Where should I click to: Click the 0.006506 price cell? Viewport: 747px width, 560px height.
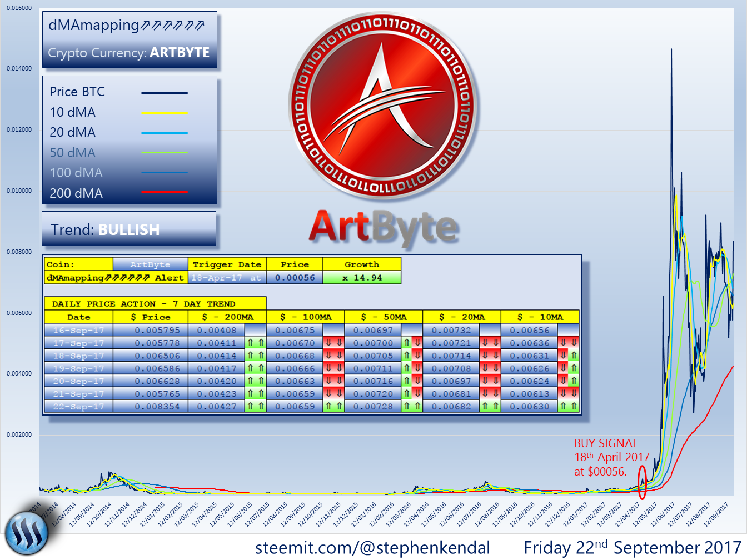(151, 356)
